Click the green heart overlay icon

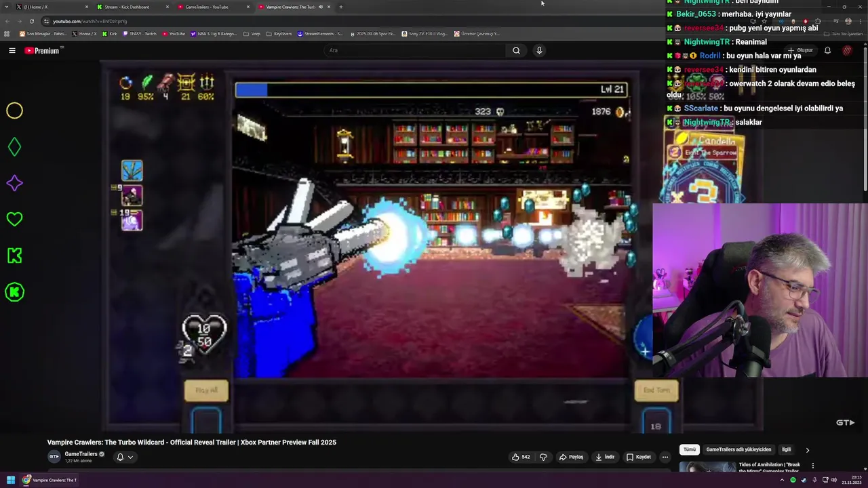14,219
